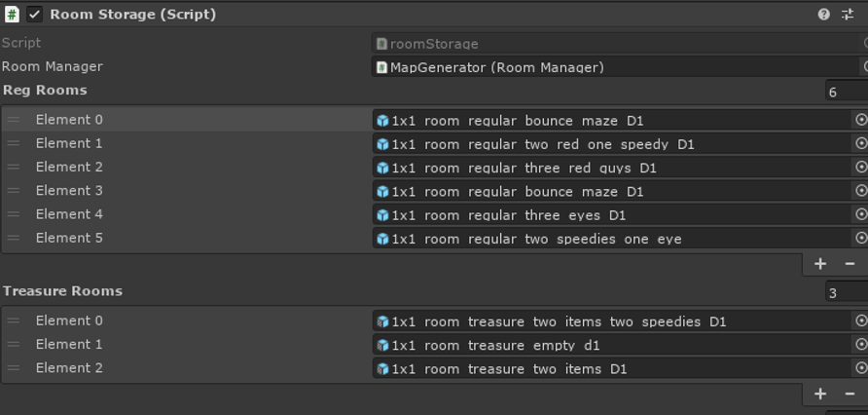
Task: Collapse the Treasure Rooms list header
Action: pyautogui.click(x=62, y=291)
